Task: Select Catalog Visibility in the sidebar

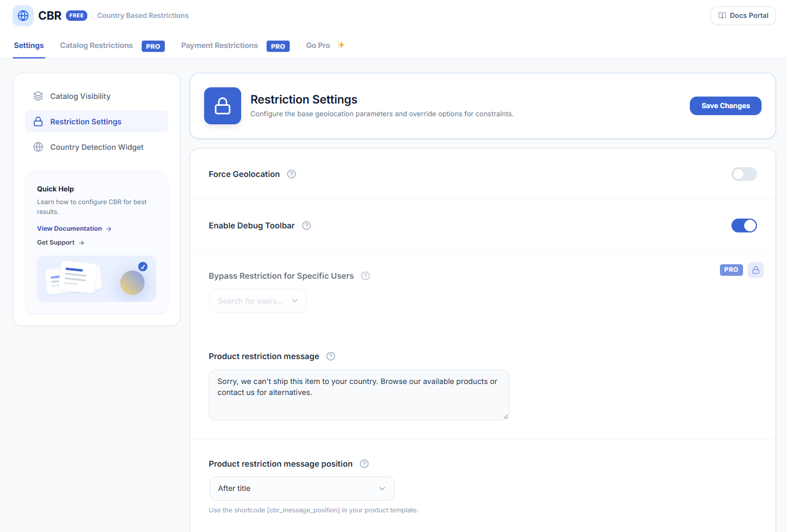Action: coord(97,96)
